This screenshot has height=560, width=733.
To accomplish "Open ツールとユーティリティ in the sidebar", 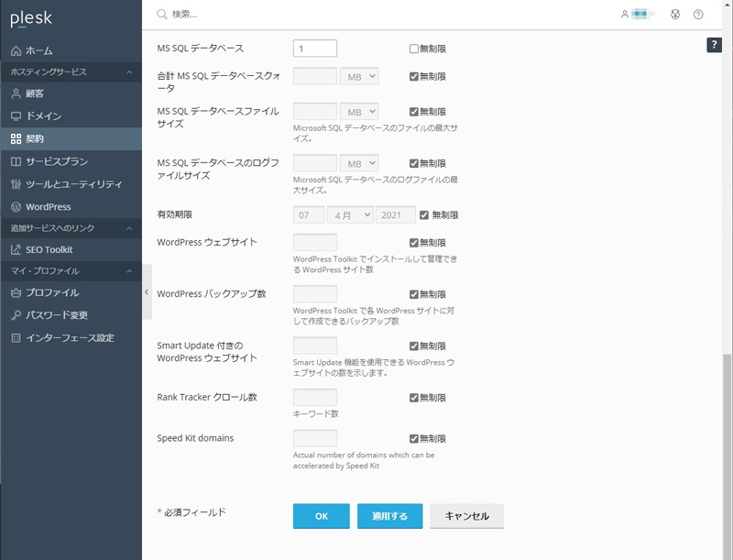I will [71, 184].
